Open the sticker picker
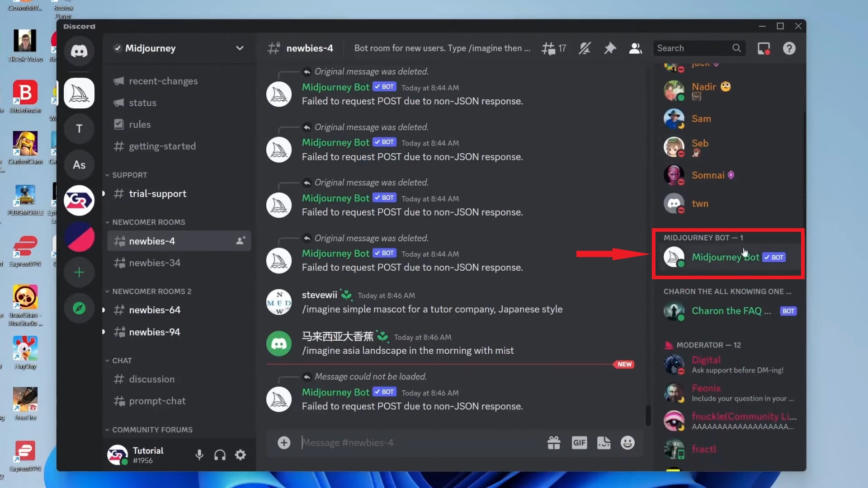The image size is (868, 488). tap(604, 443)
